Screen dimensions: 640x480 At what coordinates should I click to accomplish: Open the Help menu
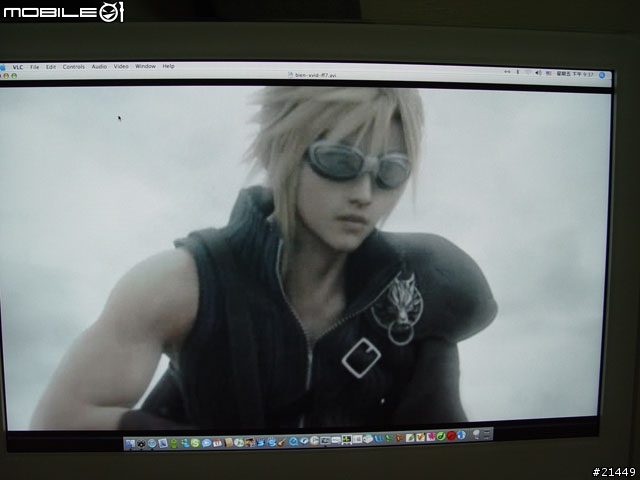click(x=168, y=66)
